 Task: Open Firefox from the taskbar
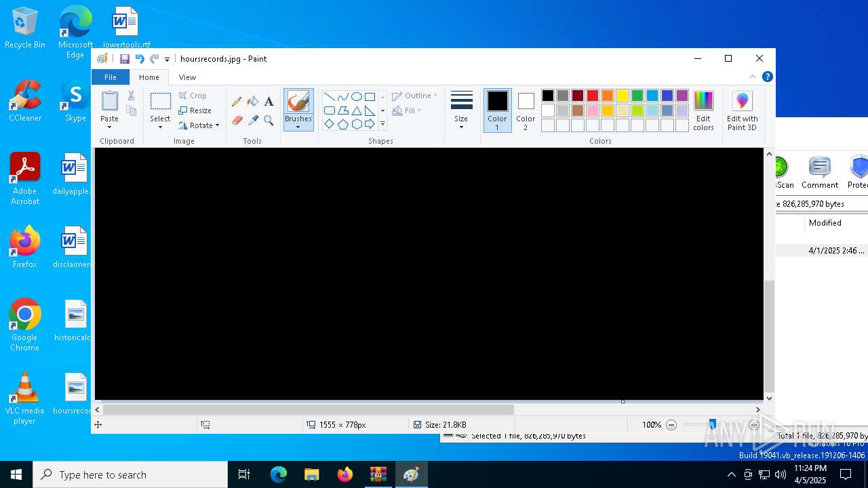(345, 474)
